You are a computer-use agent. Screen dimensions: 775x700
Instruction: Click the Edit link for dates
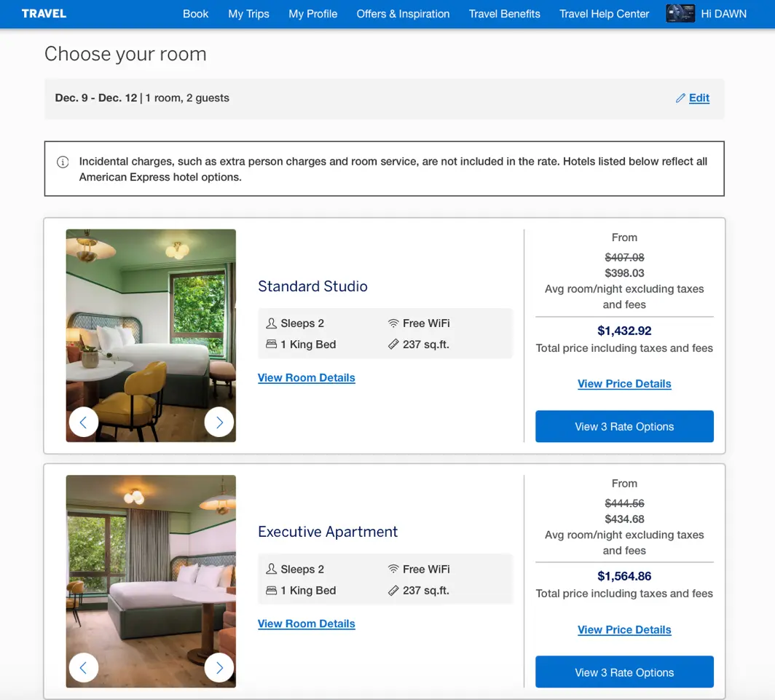(x=699, y=98)
